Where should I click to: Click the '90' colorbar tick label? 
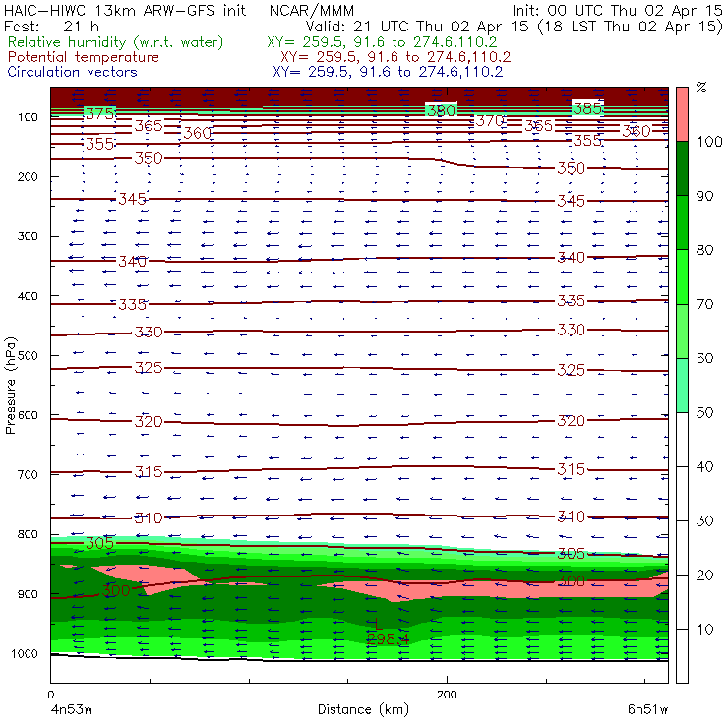(704, 196)
